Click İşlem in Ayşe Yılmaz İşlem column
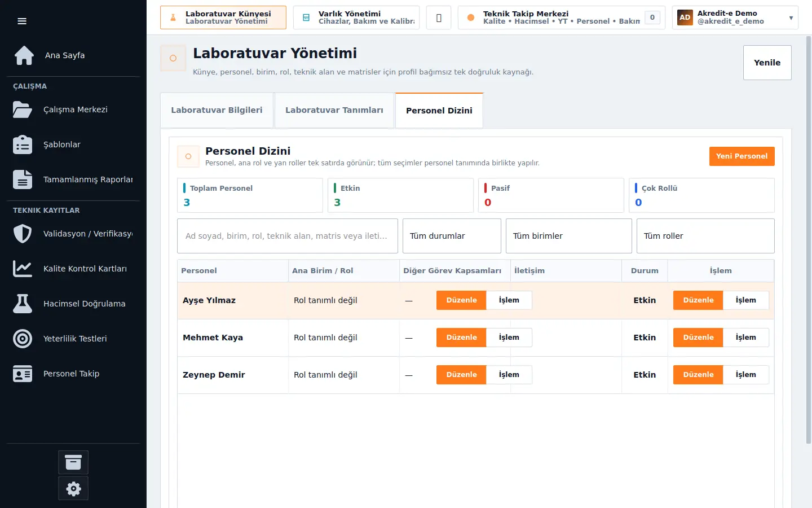 coord(746,300)
